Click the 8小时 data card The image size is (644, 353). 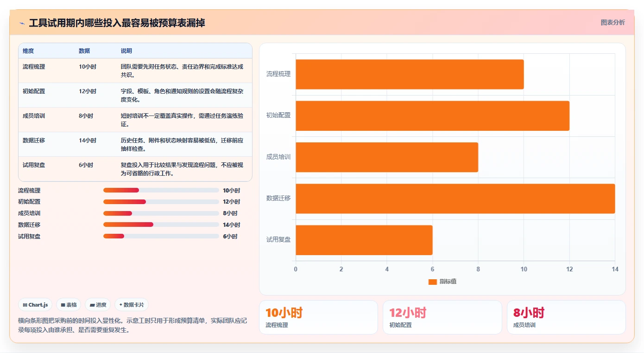(x=566, y=317)
